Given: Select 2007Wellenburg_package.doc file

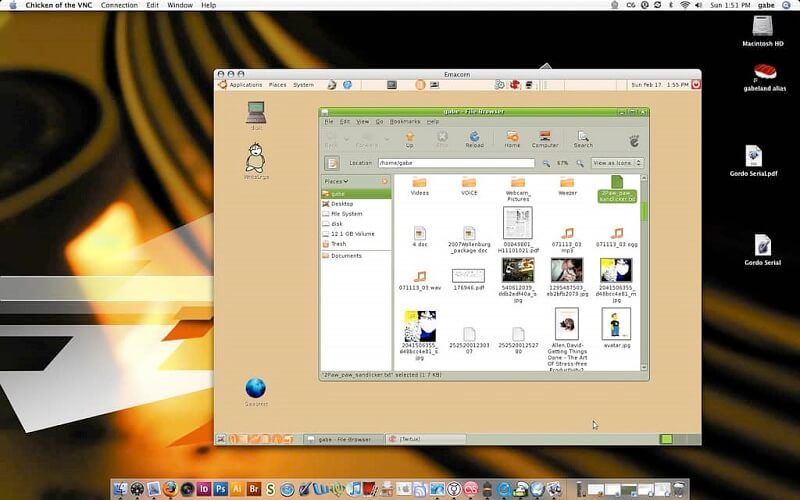Looking at the screenshot, I should pos(469,240).
